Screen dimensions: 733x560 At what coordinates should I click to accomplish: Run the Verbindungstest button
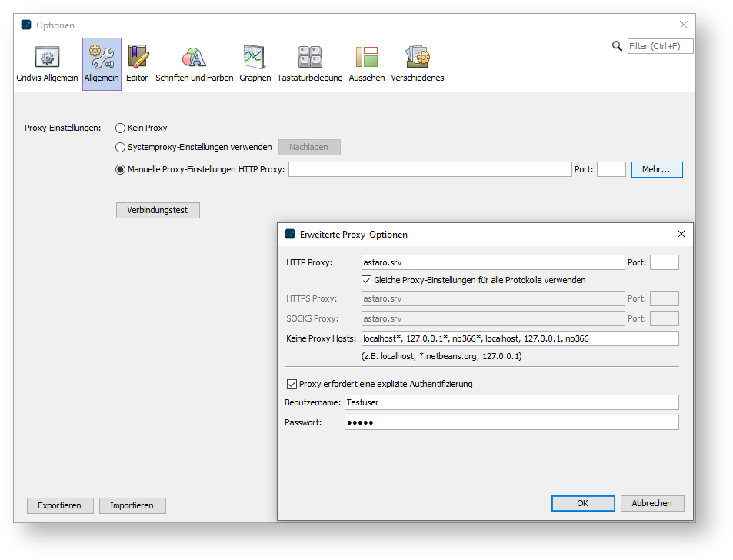(x=158, y=210)
